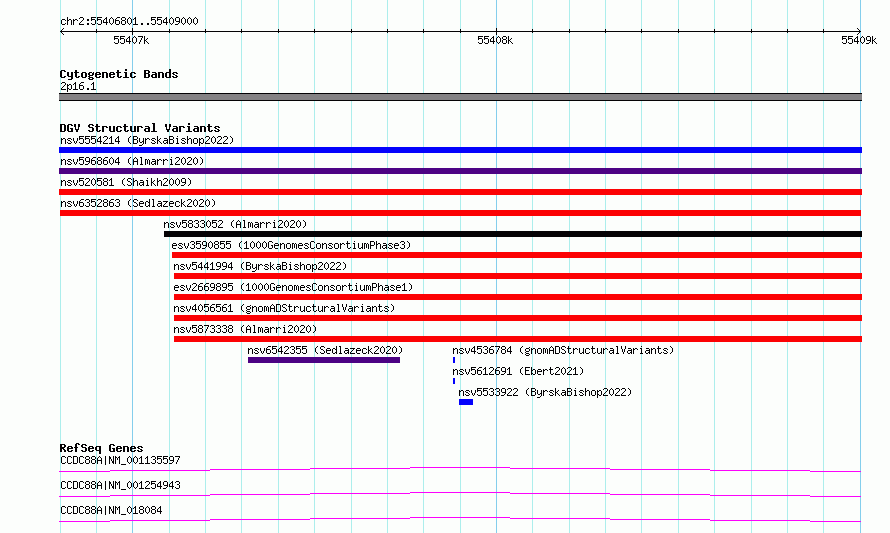Open CCDC88A|NM_001254943 transcript label
The image size is (890, 533).
(120, 485)
